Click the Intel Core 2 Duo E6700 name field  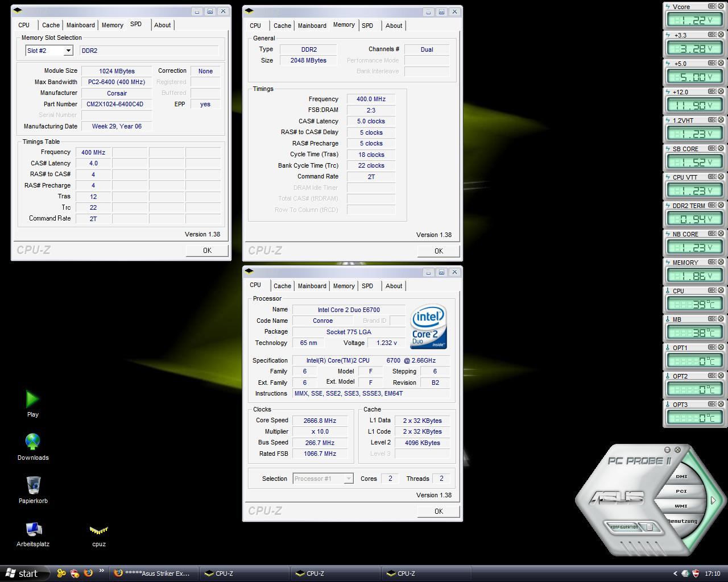(349, 310)
